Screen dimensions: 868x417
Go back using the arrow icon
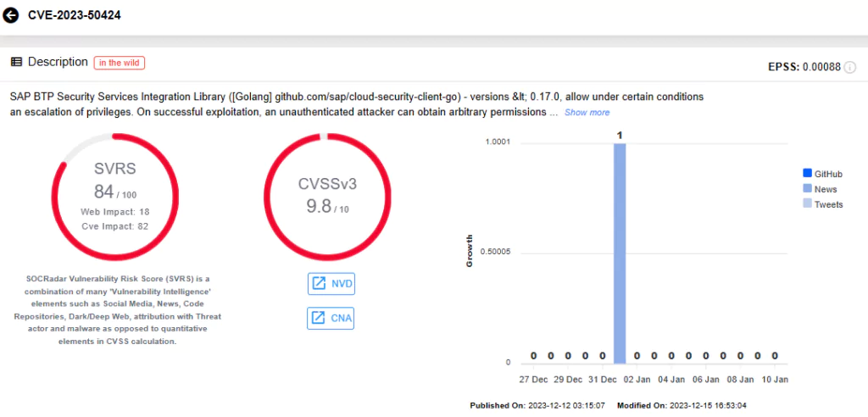click(10, 15)
